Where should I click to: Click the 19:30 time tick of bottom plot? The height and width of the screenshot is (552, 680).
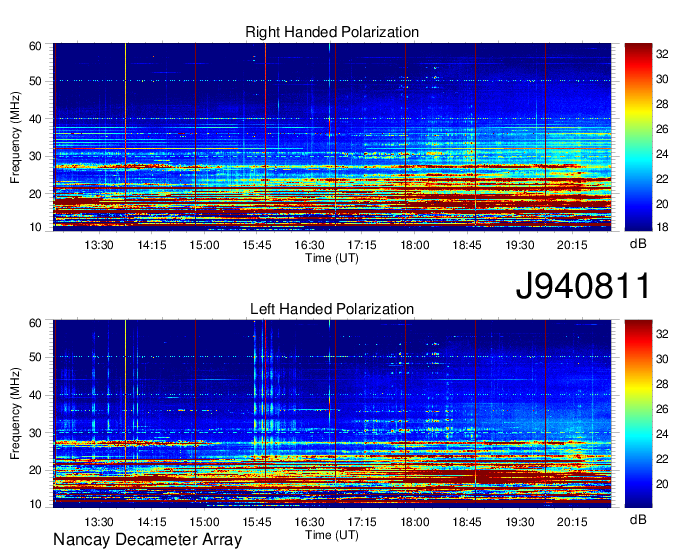point(520,522)
